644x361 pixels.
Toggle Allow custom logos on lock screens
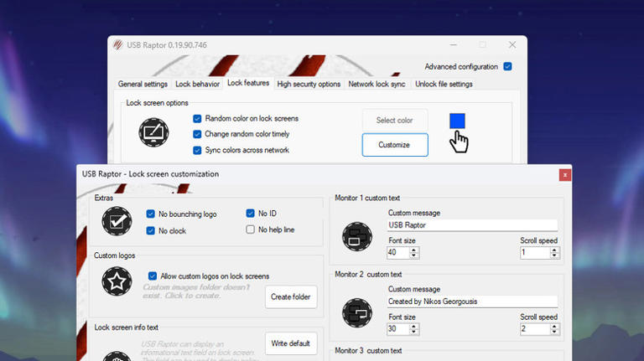[153, 276]
